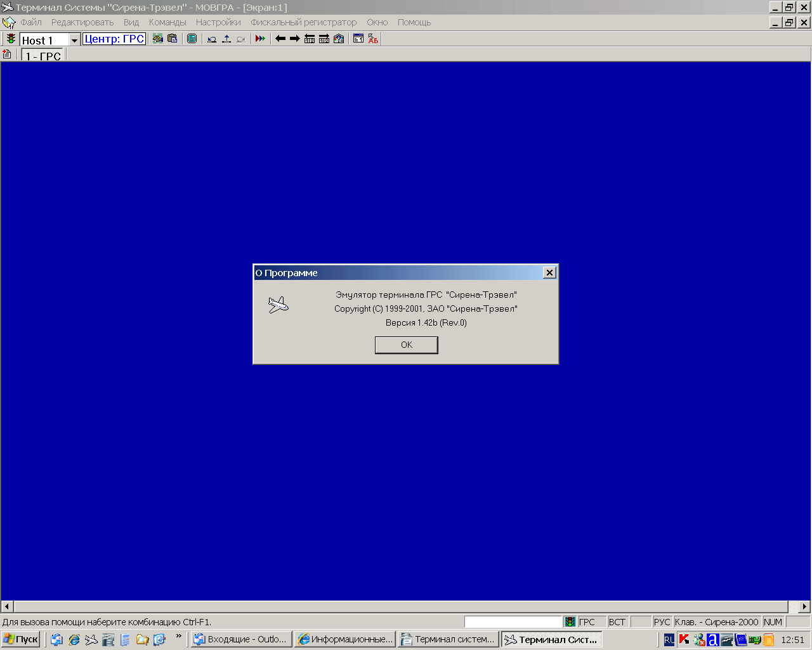Click the small window toolbar icon
Screen dimensions: 812x650
click(358, 39)
